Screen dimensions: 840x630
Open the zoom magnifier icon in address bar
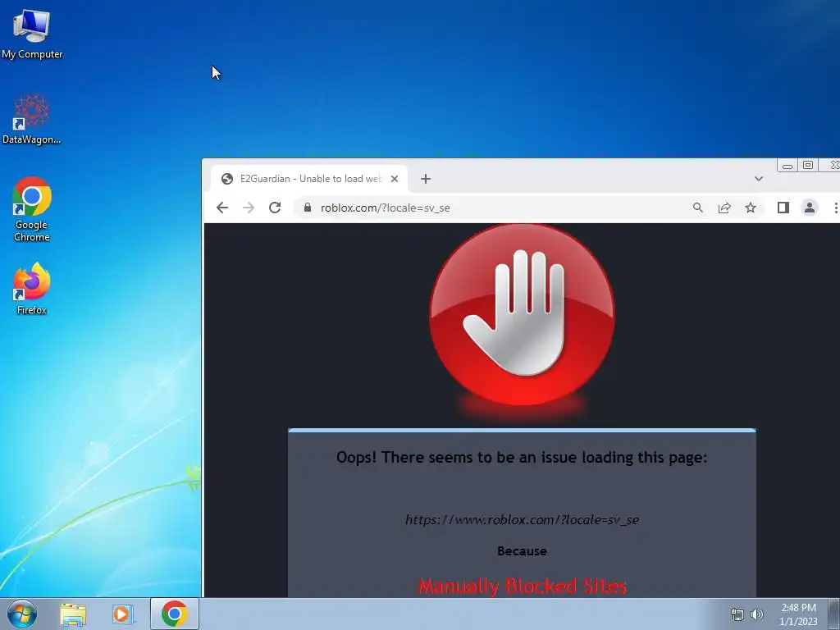point(697,208)
